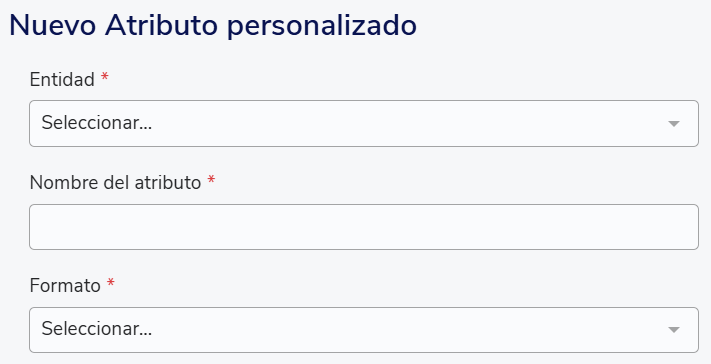
Task: Click the Nombre del atributo label
Action: [115, 183]
